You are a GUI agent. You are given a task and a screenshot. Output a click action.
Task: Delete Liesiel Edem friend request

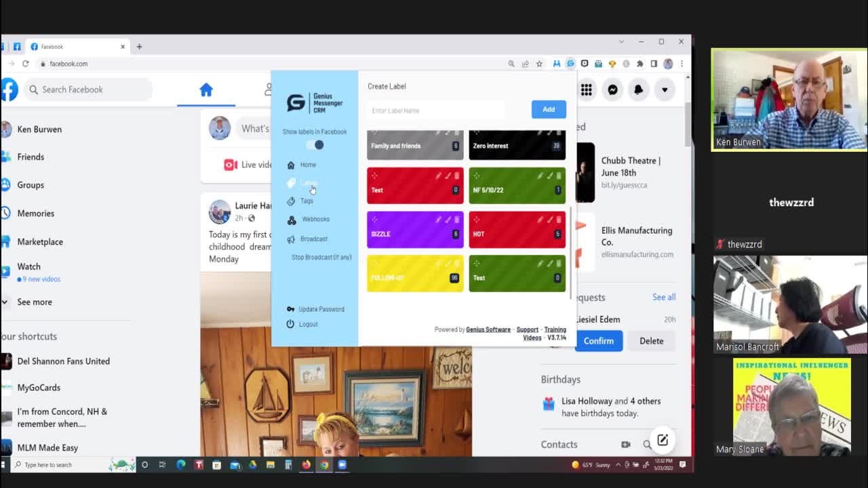click(x=652, y=341)
